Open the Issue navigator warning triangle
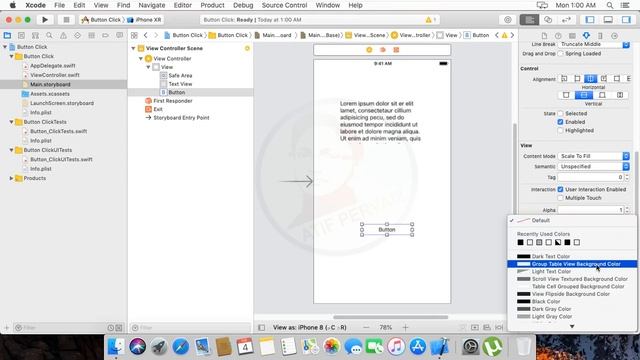640x360 pixels. pyautogui.click(x=63, y=36)
